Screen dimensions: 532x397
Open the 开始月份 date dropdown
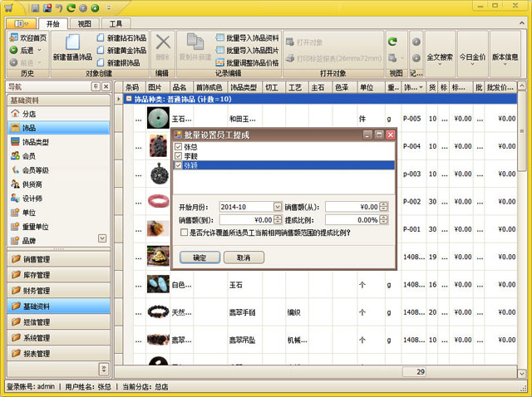[x=277, y=207]
